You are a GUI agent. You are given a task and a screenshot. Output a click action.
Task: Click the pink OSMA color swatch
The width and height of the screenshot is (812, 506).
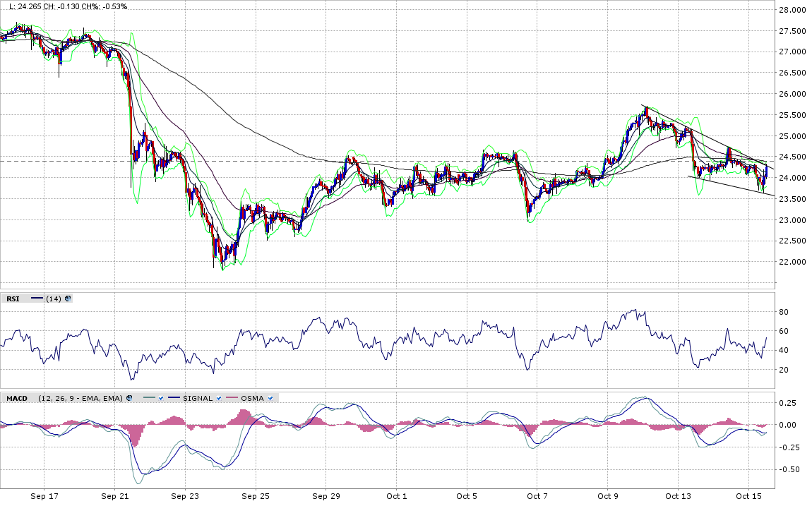click(x=232, y=398)
